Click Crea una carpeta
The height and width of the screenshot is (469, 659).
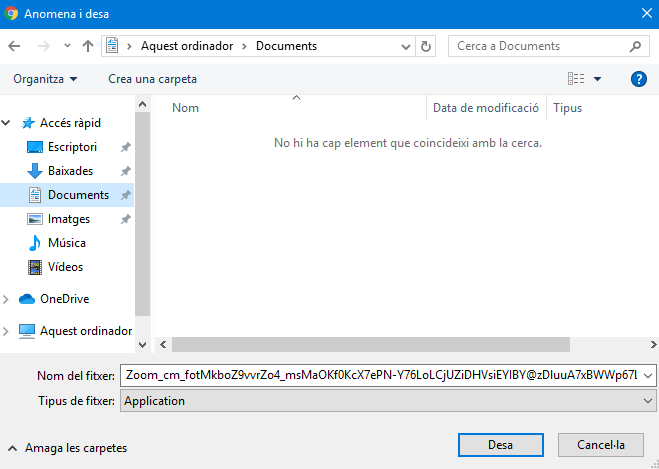tap(152, 79)
